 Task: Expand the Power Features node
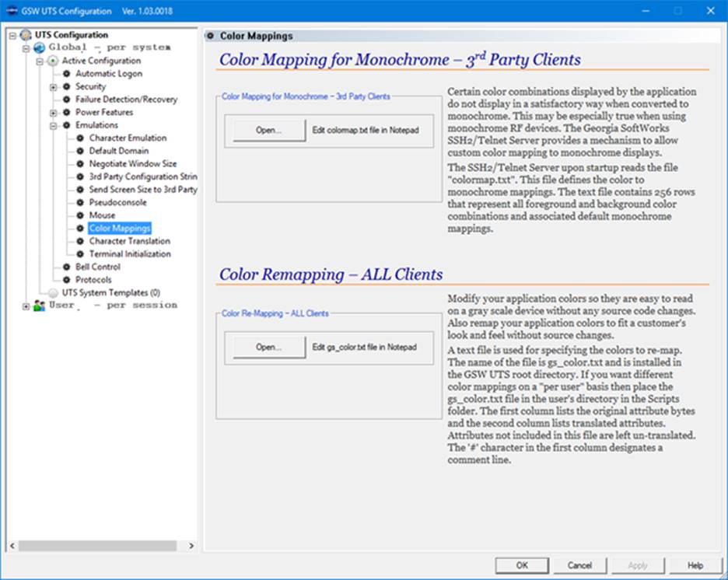point(54,113)
